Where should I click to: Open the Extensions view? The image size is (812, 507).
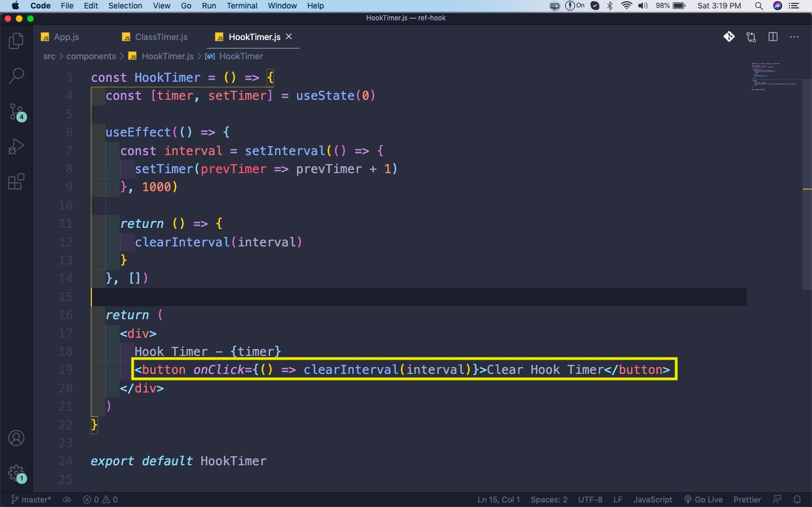(16, 182)
